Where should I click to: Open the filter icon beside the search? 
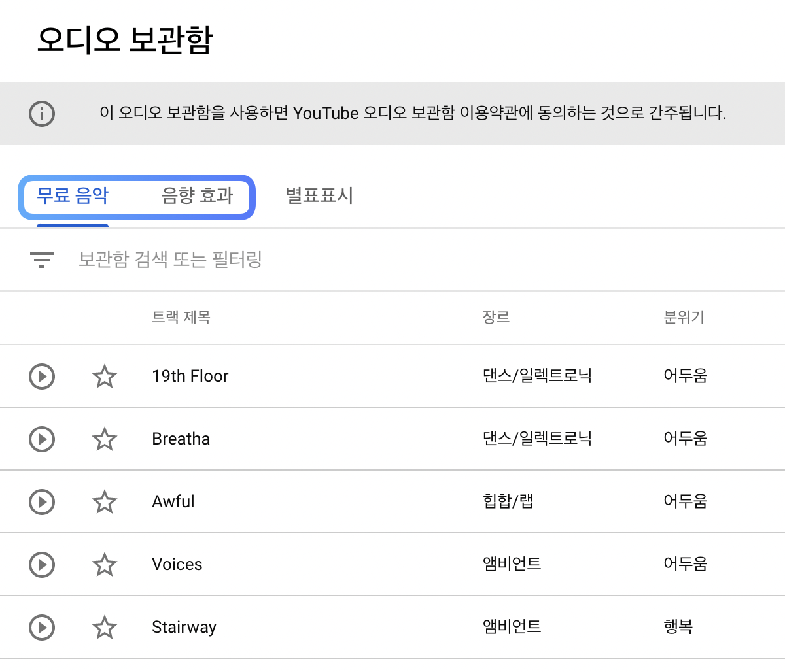tap(42, 260)
